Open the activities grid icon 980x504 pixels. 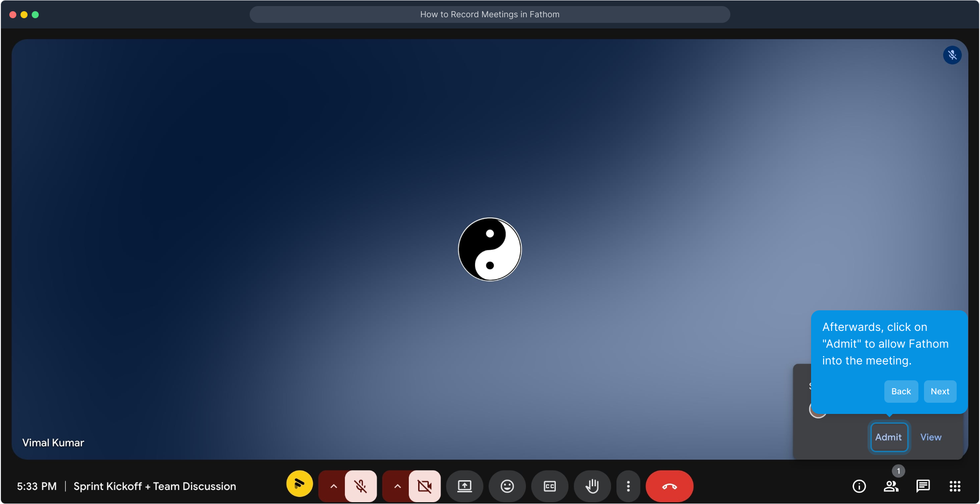955,486
